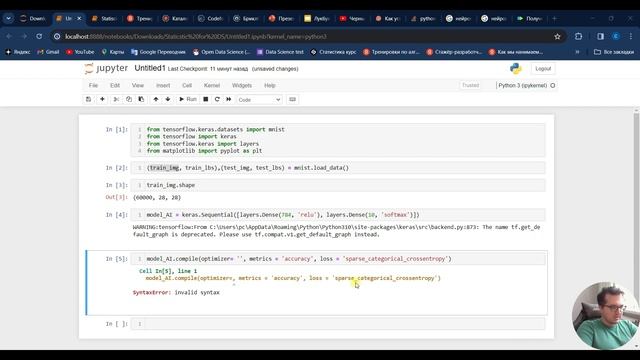
Task: Open the cell type Code dropdown
Action: (x=259, y=100)
